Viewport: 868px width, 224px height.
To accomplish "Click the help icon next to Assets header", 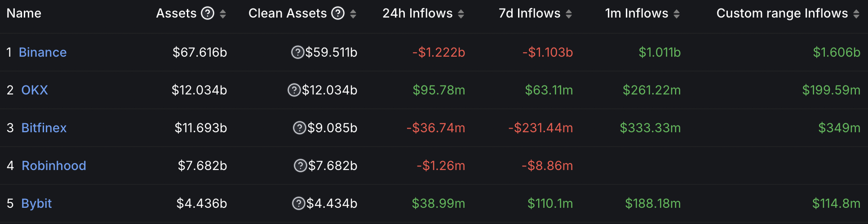I will coord(208,13).
